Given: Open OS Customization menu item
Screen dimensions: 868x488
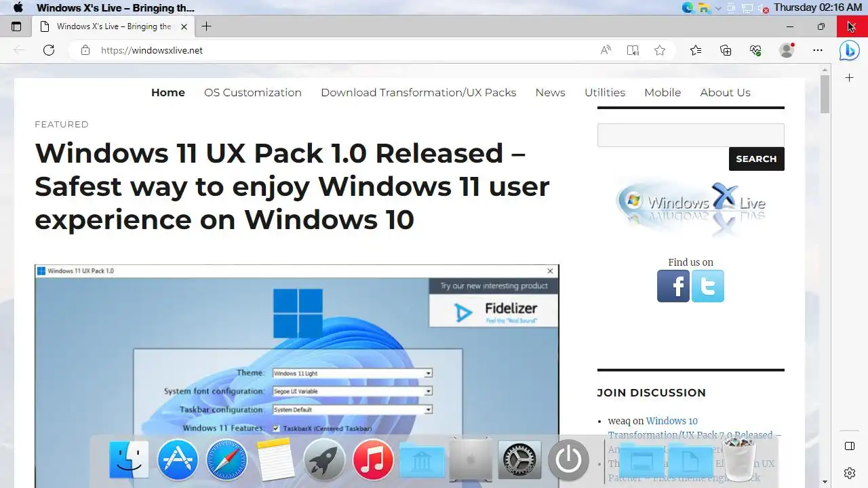Looking at the screenshot, I should [253, 92].
